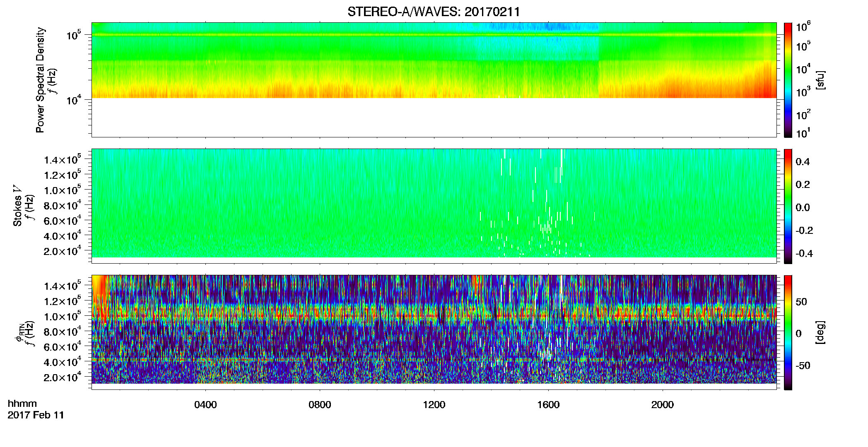Image resolution: width=868 pixels, height=447 pixels.
Task: Click the STEREO-A/WAVES: 20170211 plot title
Action: 434,12
